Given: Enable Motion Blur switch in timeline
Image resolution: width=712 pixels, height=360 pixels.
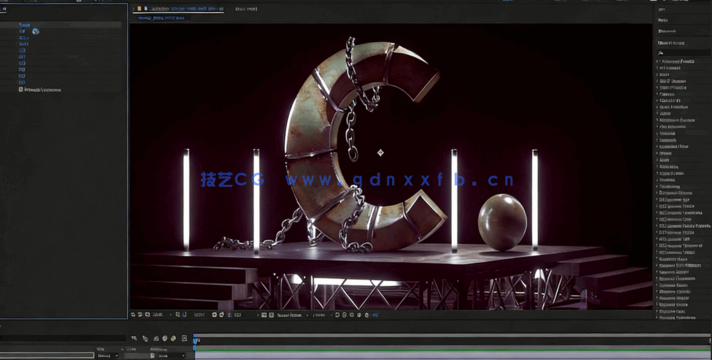Looking at the screenshot, I should [x=173, y=338].
